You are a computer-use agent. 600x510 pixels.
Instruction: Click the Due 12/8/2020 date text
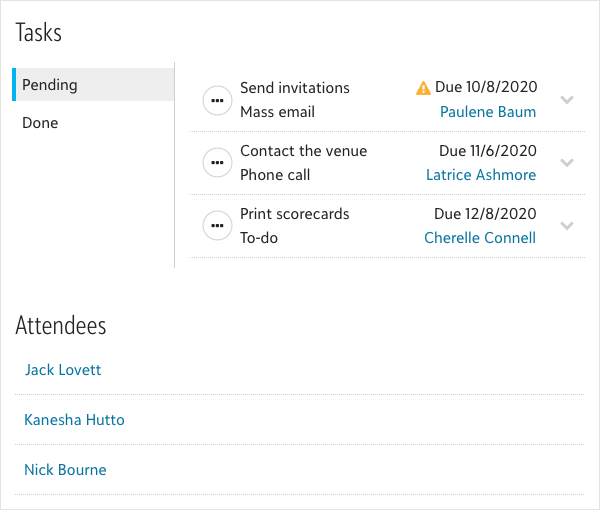click(485, 214)
